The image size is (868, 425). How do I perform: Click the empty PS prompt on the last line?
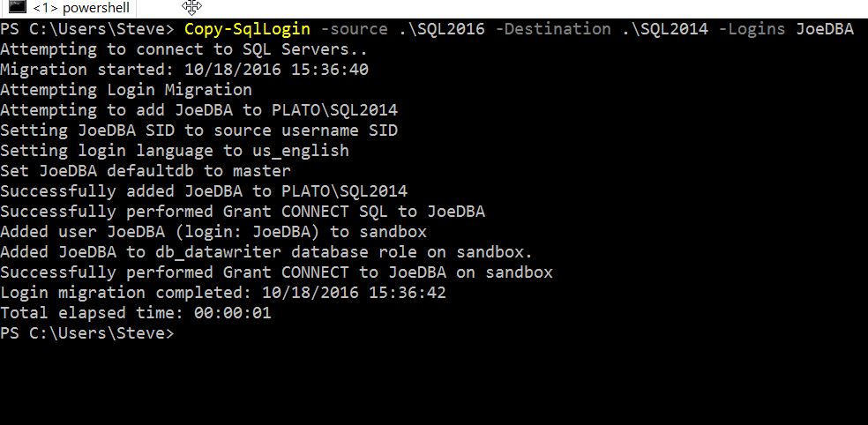click(88, 333)
